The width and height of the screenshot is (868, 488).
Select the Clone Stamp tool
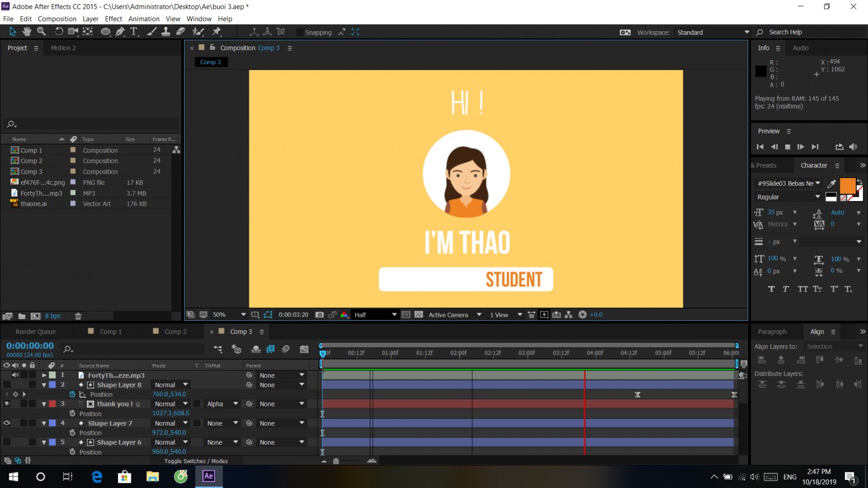[x=165, y=32]
